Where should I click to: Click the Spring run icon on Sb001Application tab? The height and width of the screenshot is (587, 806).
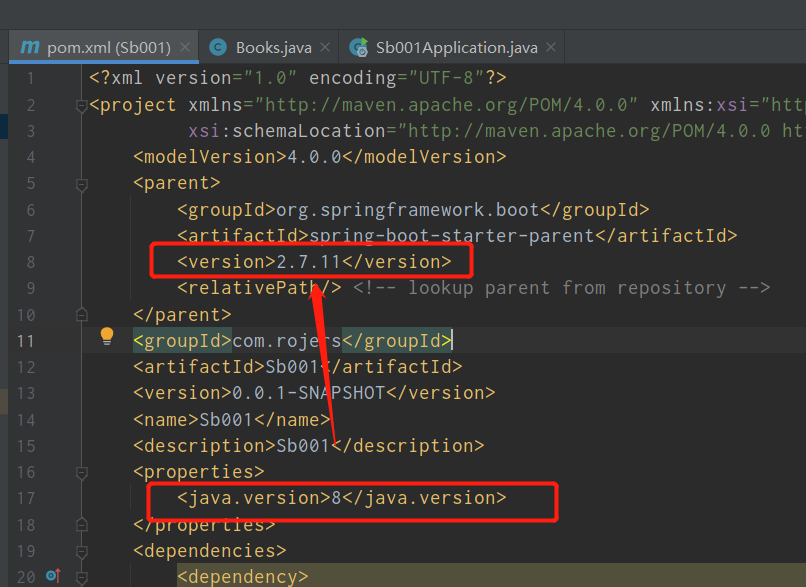(359, 47)
